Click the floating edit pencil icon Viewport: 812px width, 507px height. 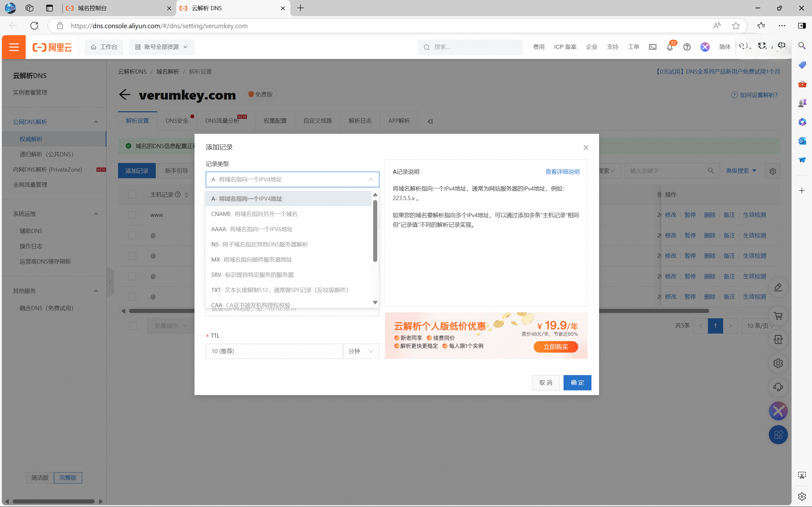coord(778,287)
